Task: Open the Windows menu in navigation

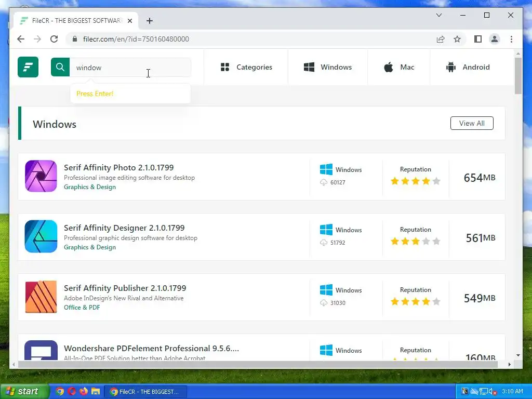Action: tap(328, 67)
